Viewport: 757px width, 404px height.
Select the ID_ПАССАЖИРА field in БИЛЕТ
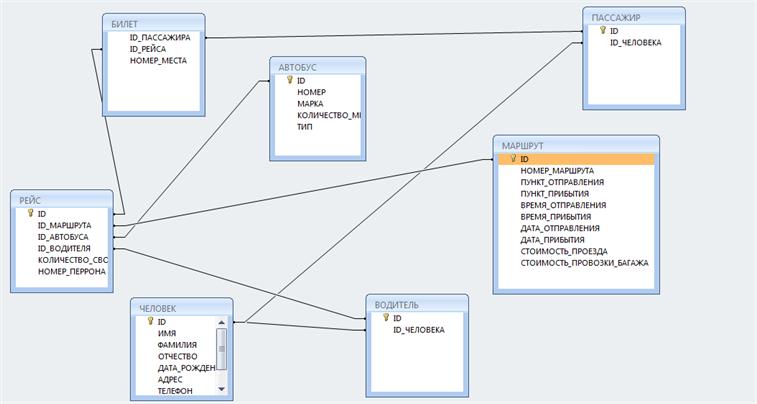pos(166,37)
